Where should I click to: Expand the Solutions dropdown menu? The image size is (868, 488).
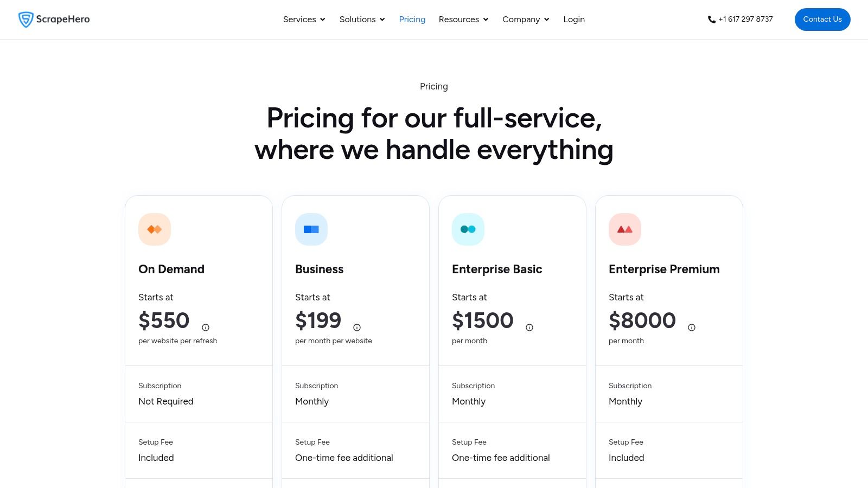[362, 20]
